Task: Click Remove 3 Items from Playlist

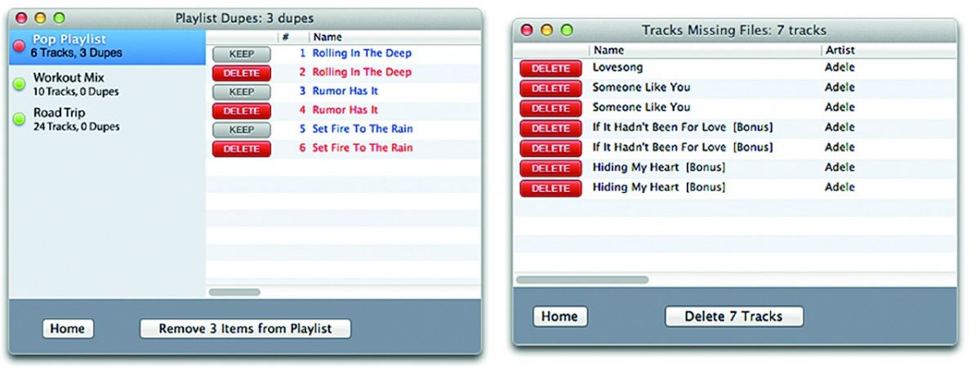Action: pyautogui.click(x=245, y=329)
